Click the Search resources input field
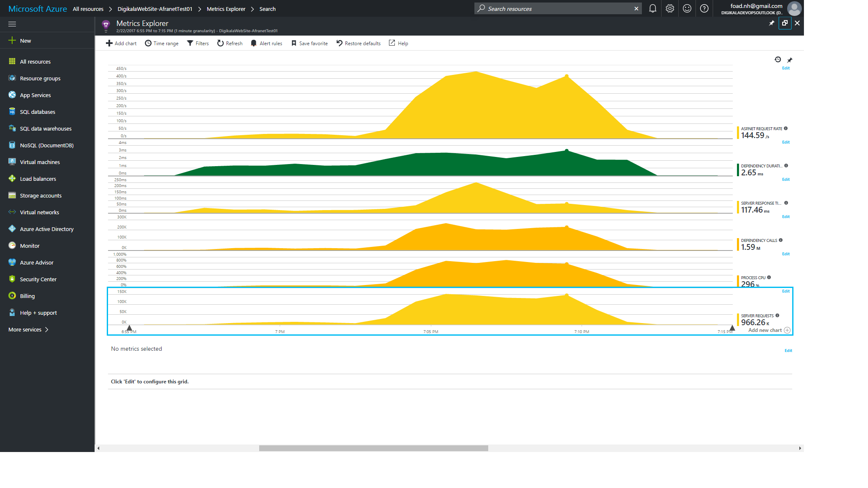 (x=558, y=8)
